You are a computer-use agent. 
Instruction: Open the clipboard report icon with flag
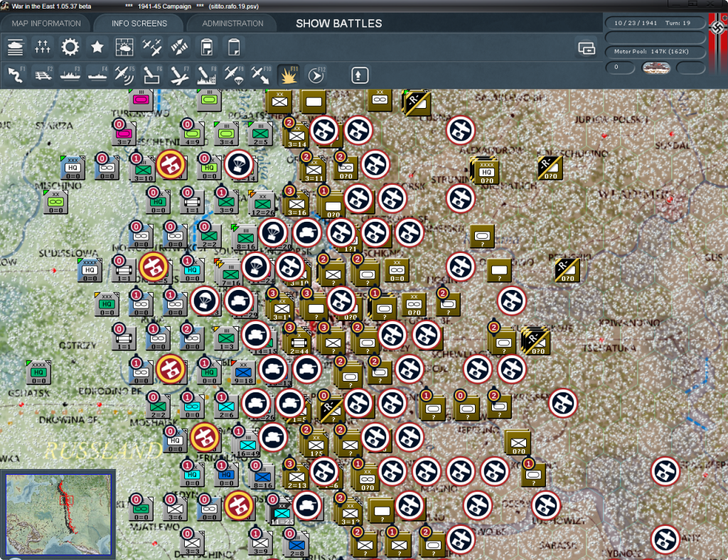click(207, 47)
